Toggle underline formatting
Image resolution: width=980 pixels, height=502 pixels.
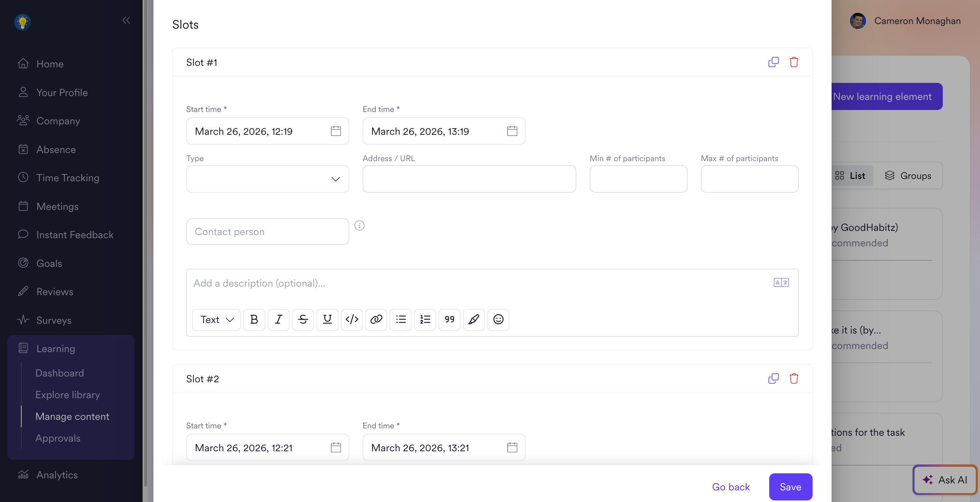327,320
